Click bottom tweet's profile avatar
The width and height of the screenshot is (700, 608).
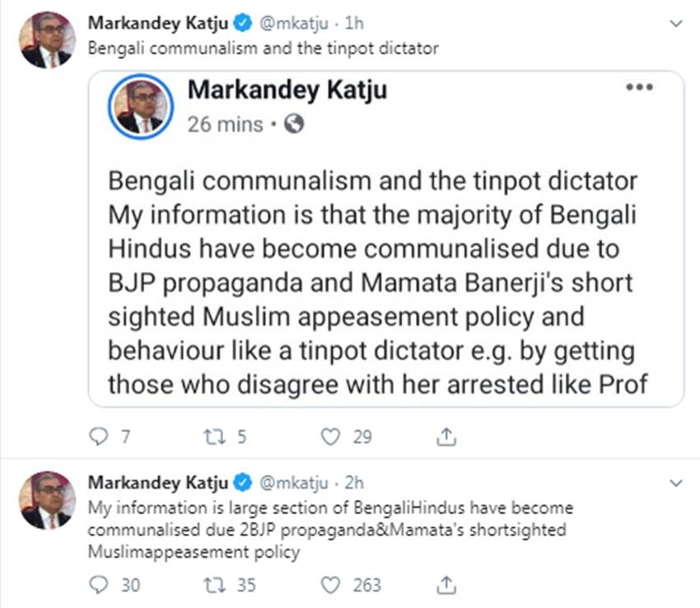pos(45,499)
